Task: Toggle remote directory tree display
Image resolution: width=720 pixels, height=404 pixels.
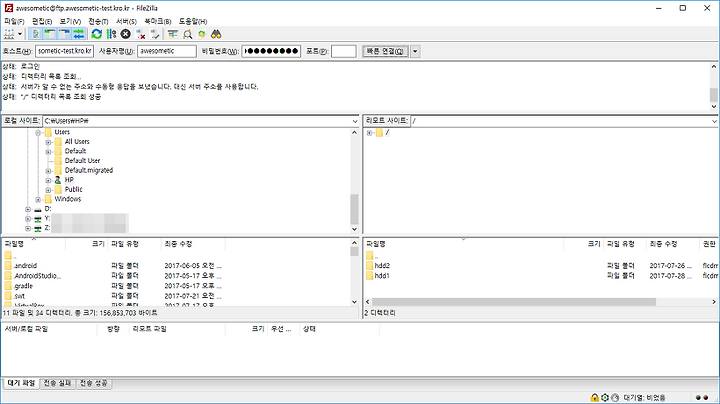Action: click(x=64, y=34)
